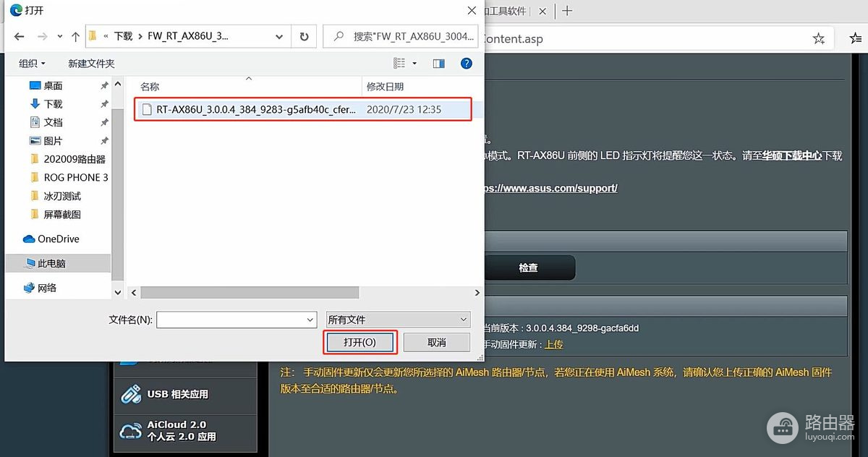Open the 华硕下载中心 link

tap(792, 155)
